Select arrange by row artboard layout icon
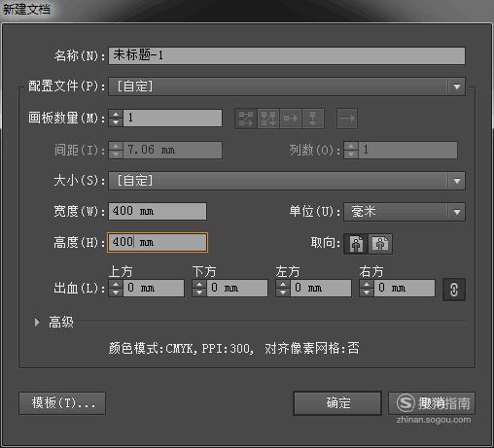The image size is (494, 448). 291,119
